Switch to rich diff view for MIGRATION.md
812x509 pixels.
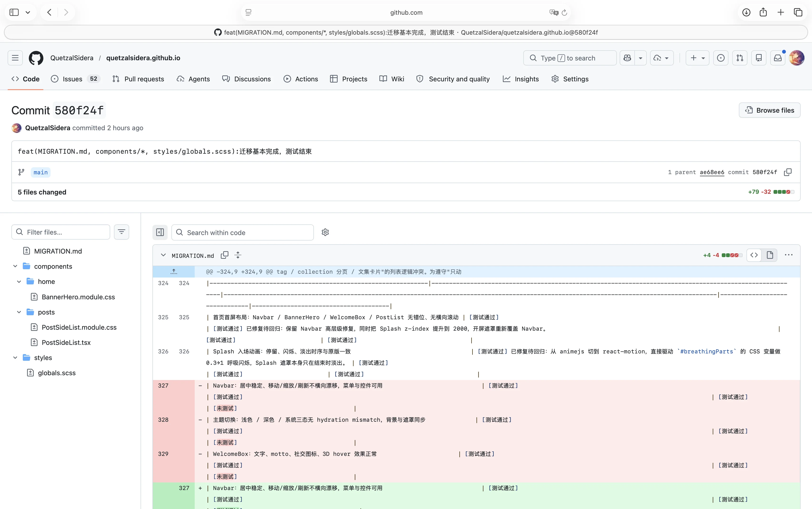tap(770, 255)
